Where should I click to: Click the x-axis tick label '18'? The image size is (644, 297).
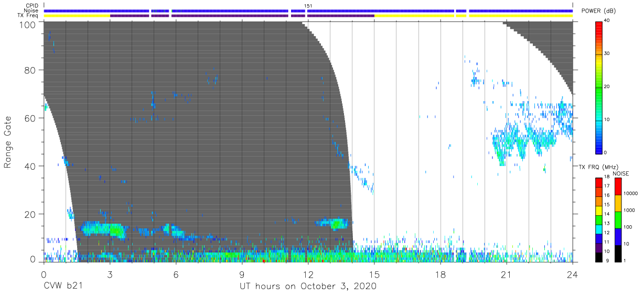pyautogui.click(x=441, y=274)
